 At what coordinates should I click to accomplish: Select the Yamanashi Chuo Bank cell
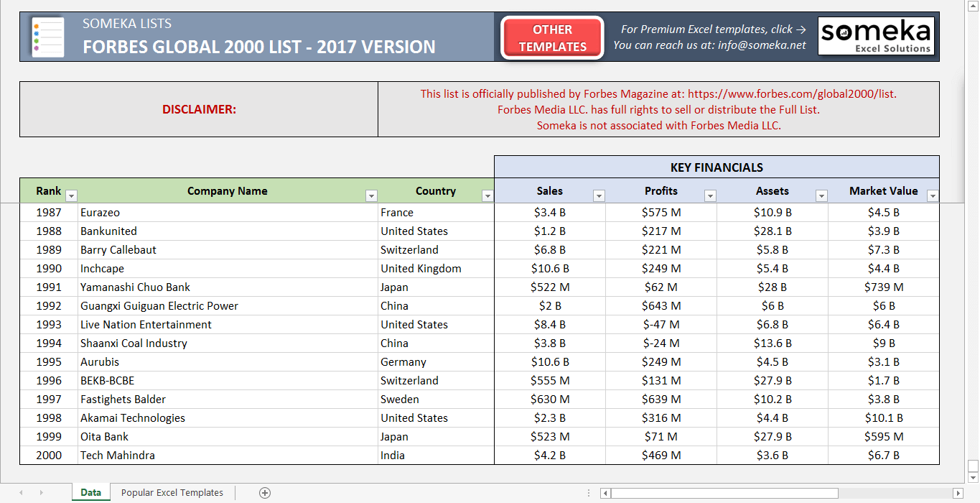coord(228,287)
